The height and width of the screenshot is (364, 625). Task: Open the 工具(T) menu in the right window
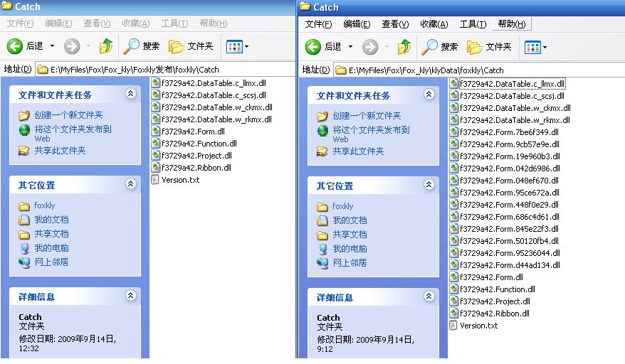pyautogui.click(x=473, y=24)
